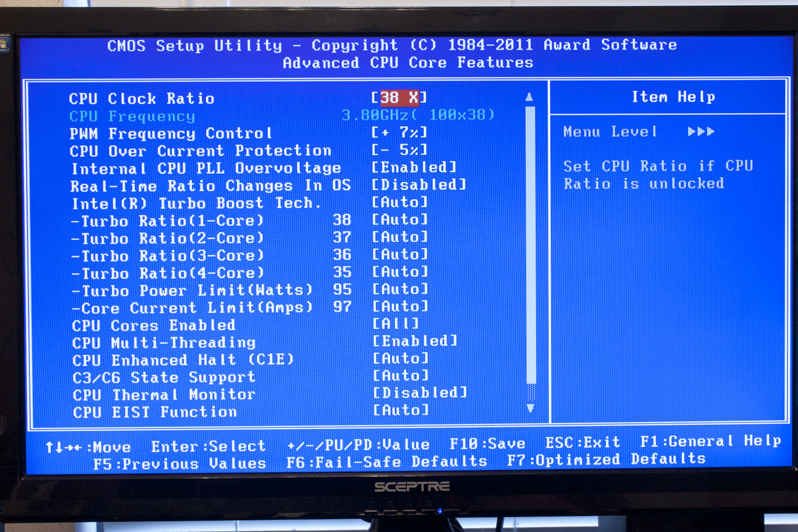
Task: Click the Turbo Power Limit(Watts) label
Action: (x=192, y=290)
